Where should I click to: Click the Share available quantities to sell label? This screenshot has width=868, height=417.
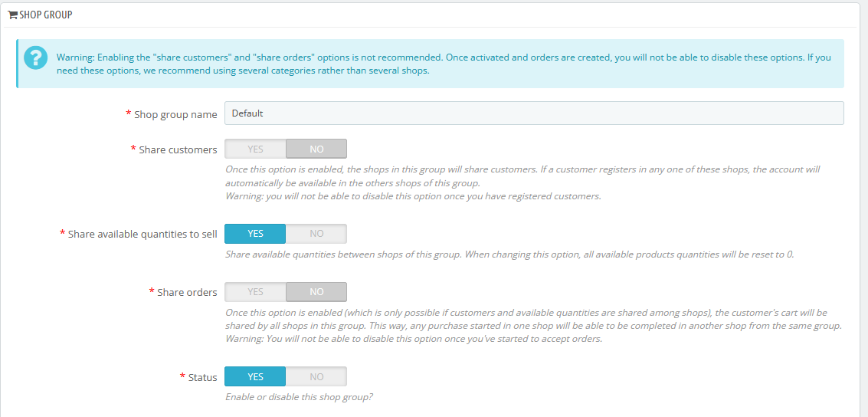pyautogui.click(x=142, y=234)
